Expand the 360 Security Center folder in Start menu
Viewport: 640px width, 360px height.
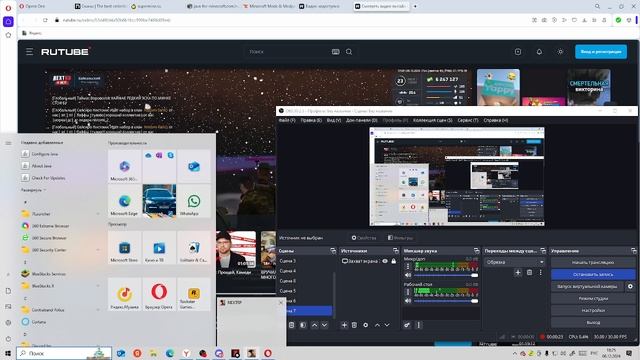pos(60,250)
